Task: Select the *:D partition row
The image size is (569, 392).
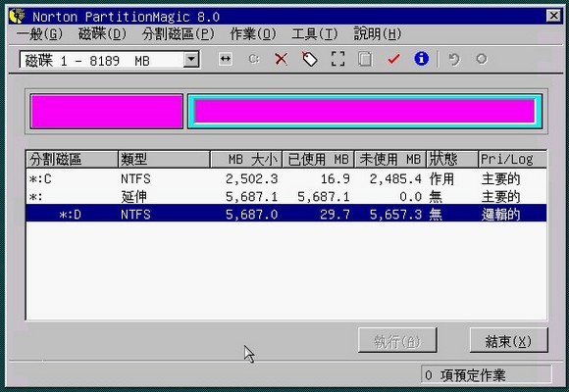Action: click(286, 214)
